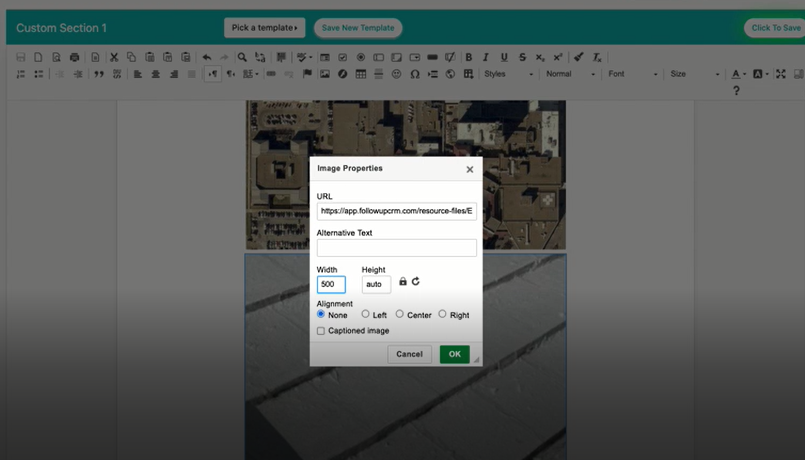Click the Print icon in the toolbar

click(74, 57)
